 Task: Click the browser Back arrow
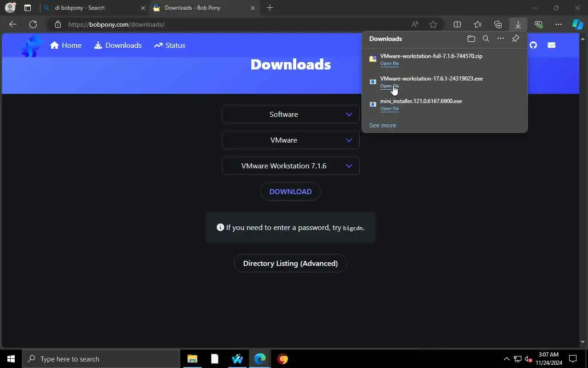(13, 24)
